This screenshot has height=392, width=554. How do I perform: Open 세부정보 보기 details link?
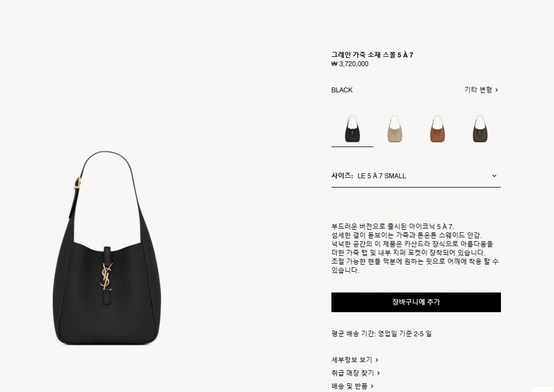pyautogui.click(x=355, y=360)
